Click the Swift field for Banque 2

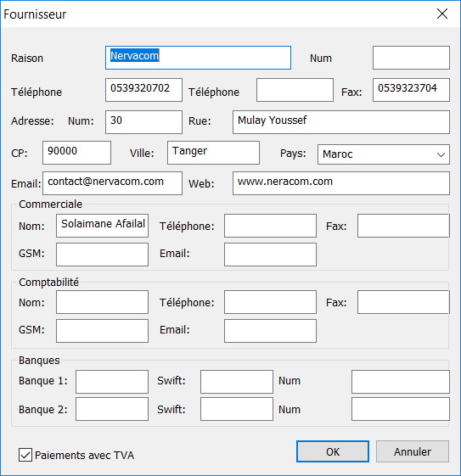point(237,409)
